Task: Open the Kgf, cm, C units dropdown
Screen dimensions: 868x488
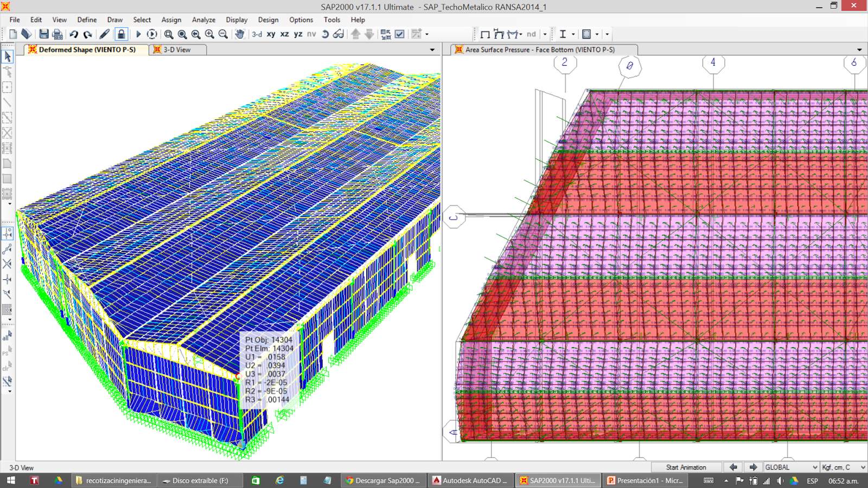Action: point(844,467)
